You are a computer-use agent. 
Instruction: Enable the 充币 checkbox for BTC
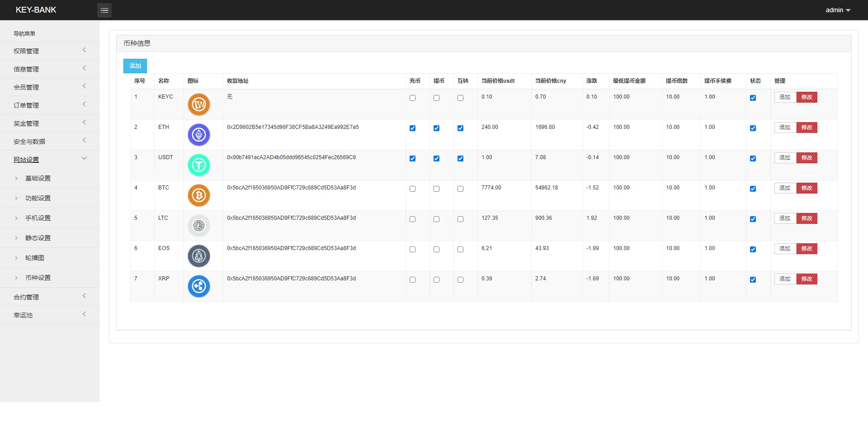click(412, 189)
